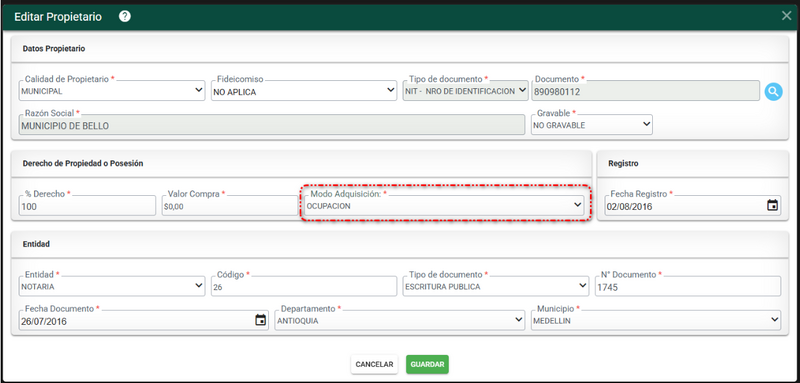Image resolution: width=800 pixels, height=383 pixels.
Task: Open ESCRITURA PUBLICA document type dropdown
Action: pyautogui.click(x=496, y=286)
